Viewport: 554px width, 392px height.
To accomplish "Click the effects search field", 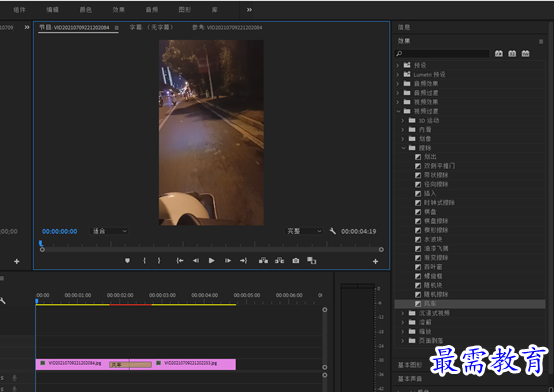I will pos(442,54).
